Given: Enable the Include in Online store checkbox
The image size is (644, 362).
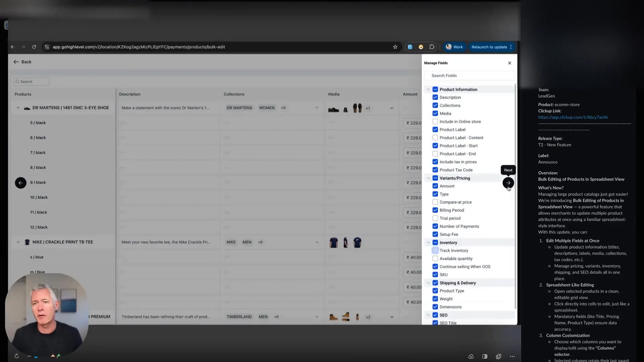Looking at the screenshot, I should pos(435,121).
